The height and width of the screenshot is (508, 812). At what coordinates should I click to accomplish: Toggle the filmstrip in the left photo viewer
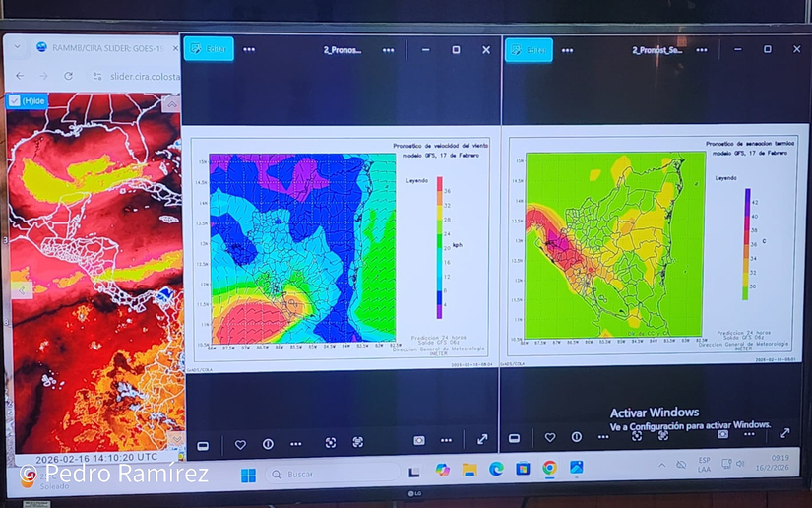coord(203,445)
